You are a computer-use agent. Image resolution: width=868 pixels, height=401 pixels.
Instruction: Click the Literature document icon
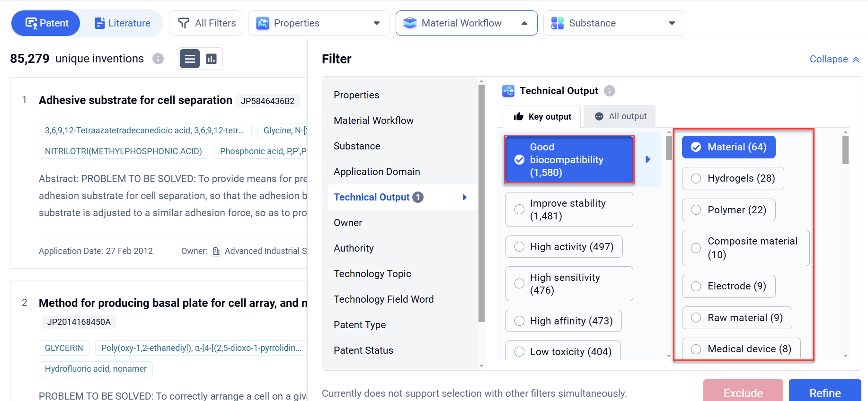click(x=100, y=23)
